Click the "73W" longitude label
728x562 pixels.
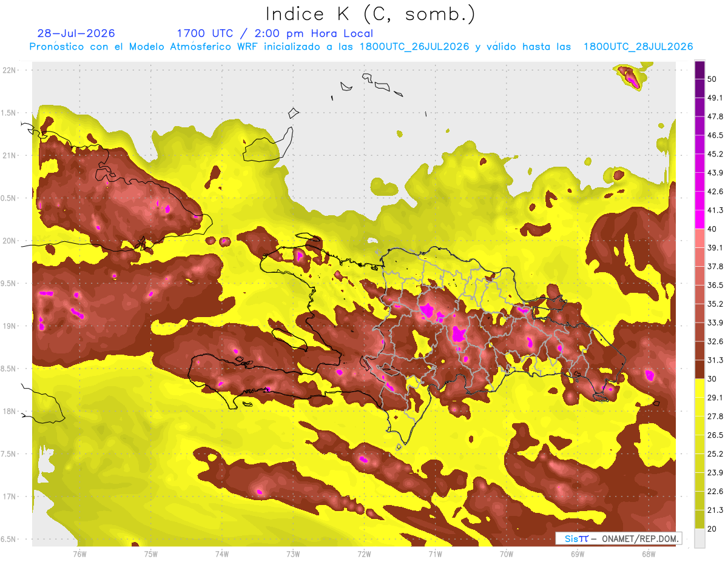293,554
